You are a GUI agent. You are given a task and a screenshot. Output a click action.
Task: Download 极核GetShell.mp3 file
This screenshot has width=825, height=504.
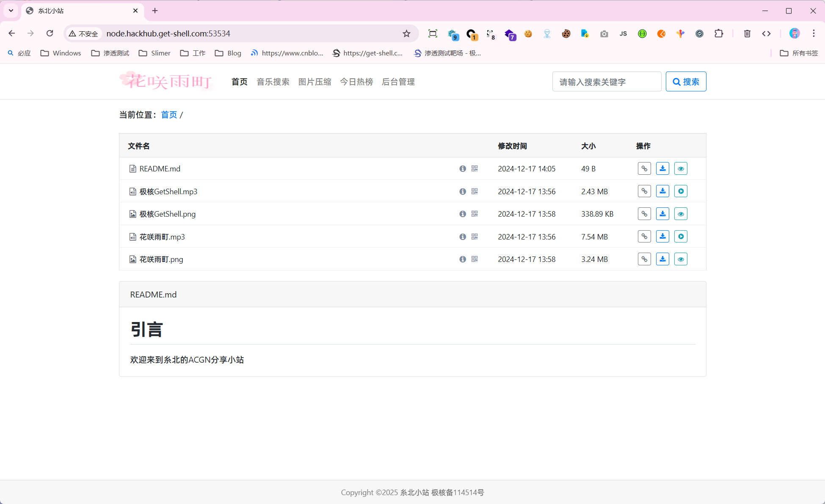coord(662,191)
